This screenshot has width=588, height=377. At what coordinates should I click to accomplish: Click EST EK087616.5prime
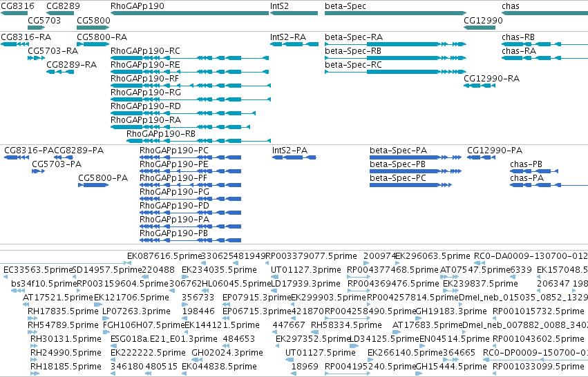tap(164, 256)
